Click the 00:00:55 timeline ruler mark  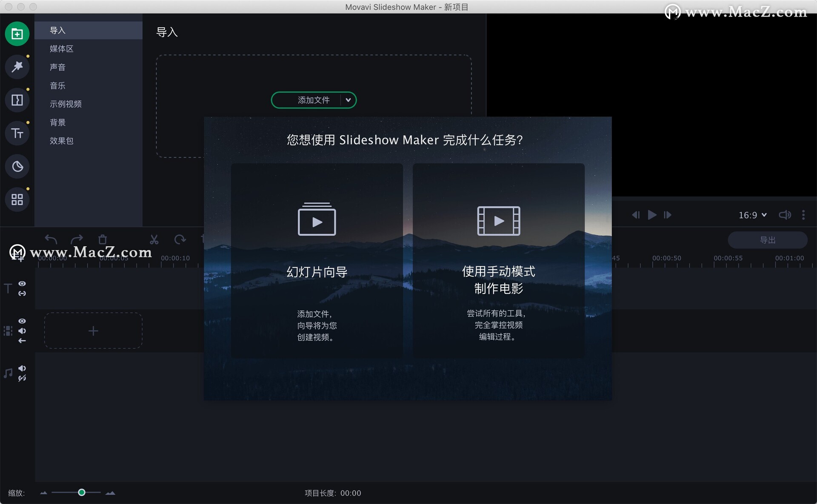pos(728,258)
